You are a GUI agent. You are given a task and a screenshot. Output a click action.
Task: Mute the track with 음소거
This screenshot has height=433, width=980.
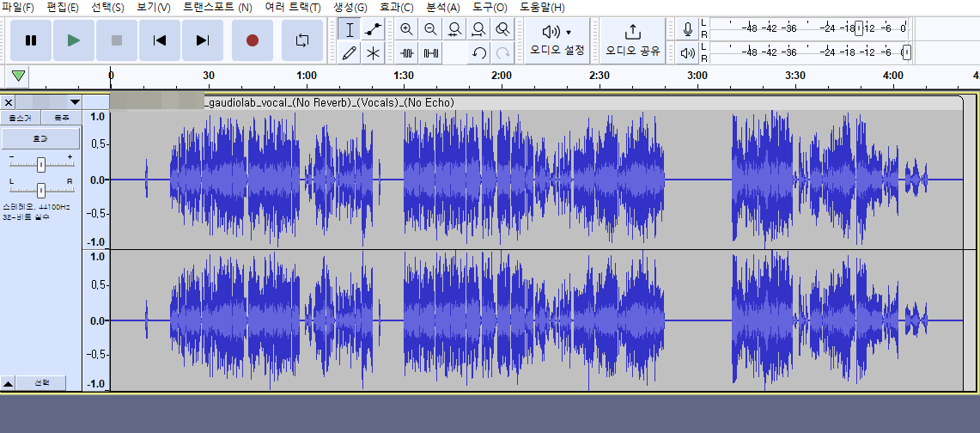pyautogui.click(x=21, y=118)
